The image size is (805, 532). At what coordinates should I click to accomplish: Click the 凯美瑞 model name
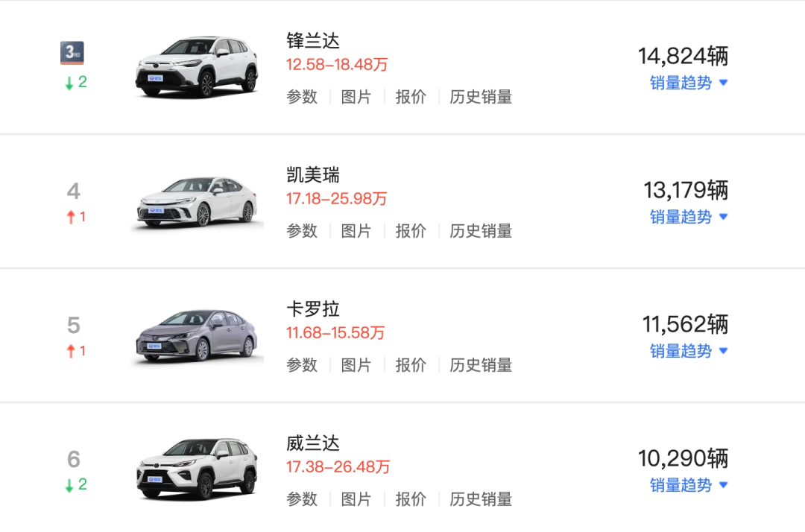313,175
